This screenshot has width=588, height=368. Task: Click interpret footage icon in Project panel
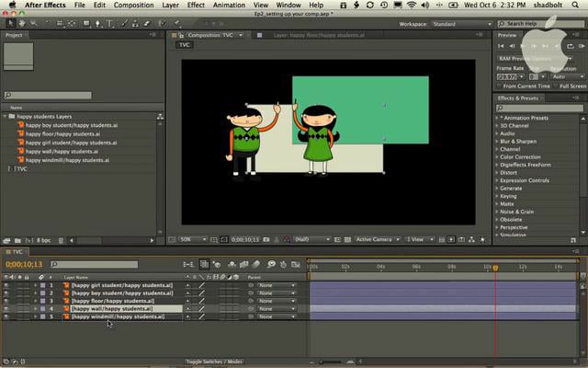pyautogui.click(x=6, y=240)
